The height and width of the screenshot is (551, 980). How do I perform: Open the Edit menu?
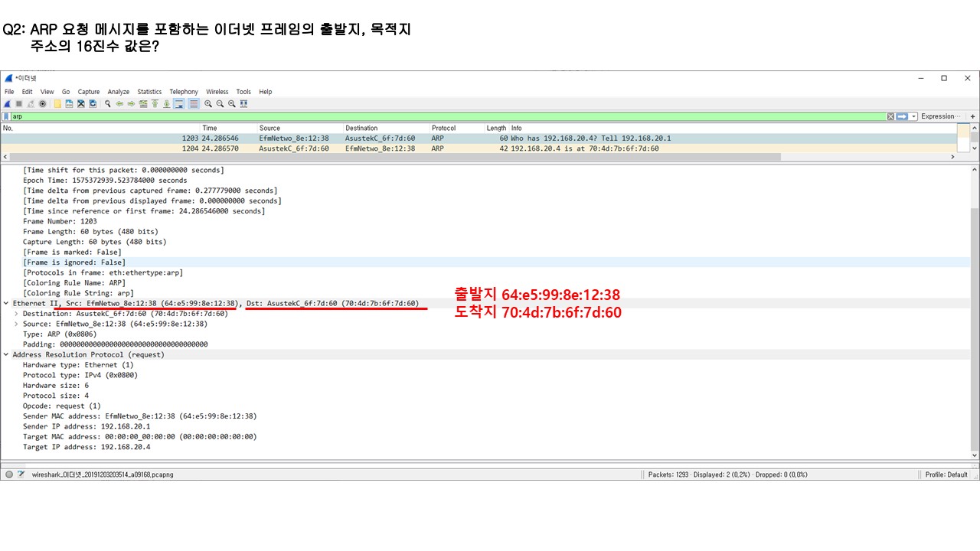click(x=27, y=92)
